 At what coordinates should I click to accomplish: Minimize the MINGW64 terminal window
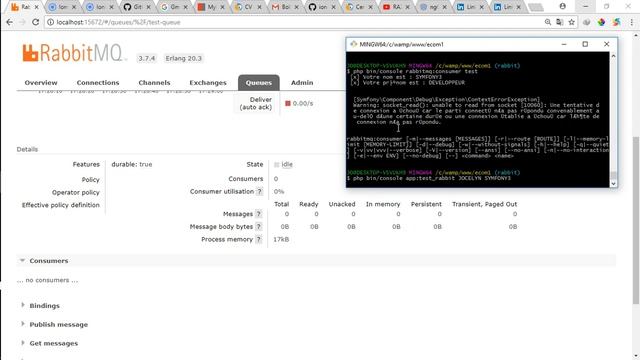pos(564,44)
